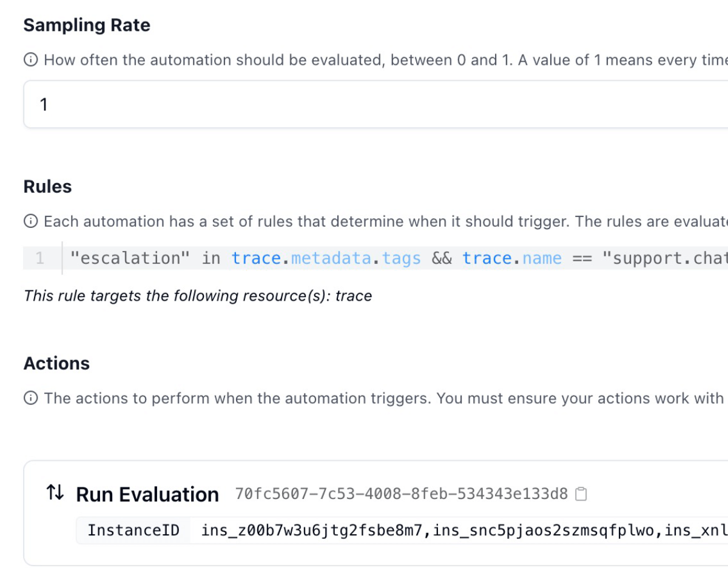
Task: Click the Run Evaluation label
Action: coord(147,494)
